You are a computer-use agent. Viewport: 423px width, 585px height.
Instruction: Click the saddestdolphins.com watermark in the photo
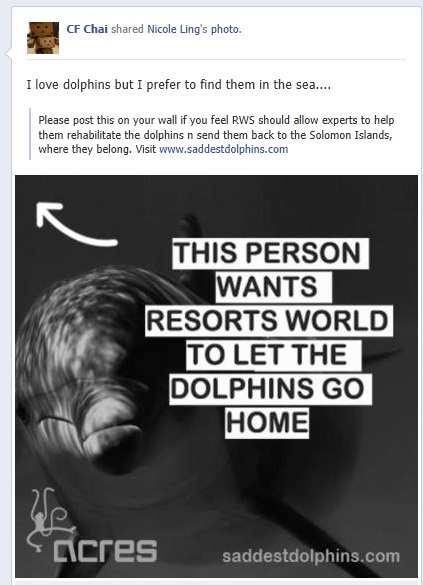311,556
